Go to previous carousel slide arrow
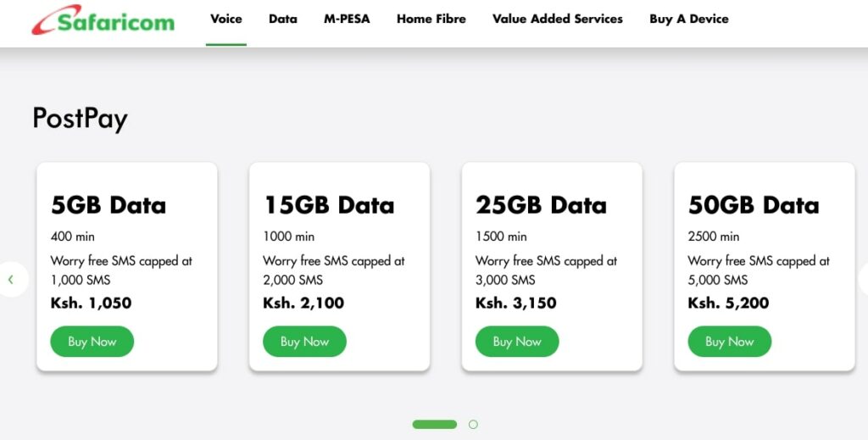868x440 pixels. [11, 280]
